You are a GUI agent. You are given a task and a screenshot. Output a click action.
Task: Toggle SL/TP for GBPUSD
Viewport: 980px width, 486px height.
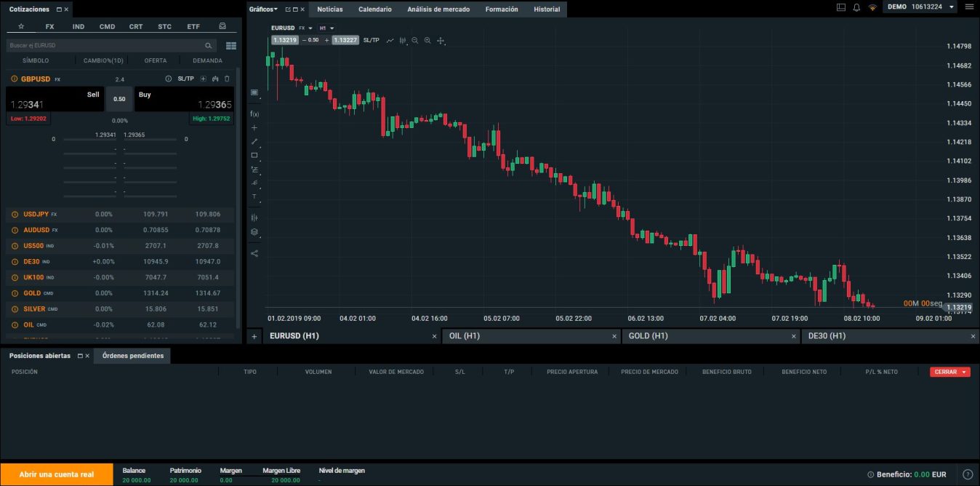(185, 79)
